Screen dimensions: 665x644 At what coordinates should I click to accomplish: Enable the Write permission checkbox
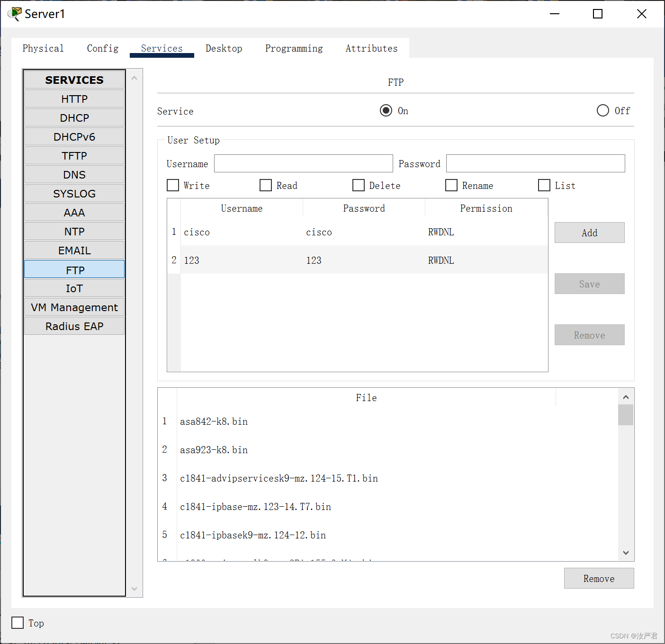point(173,185)
